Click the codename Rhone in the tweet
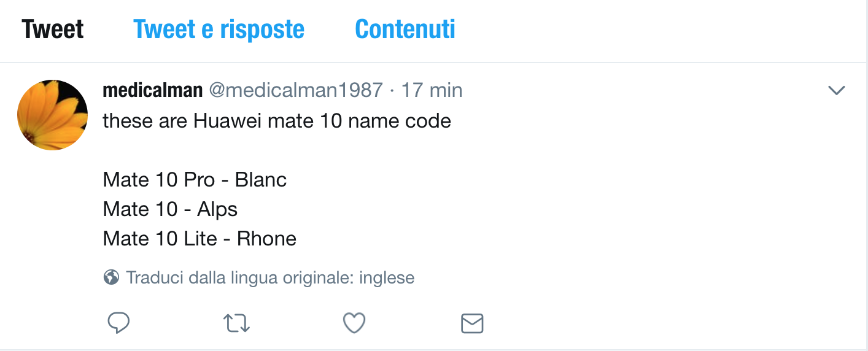 [266, 239]
